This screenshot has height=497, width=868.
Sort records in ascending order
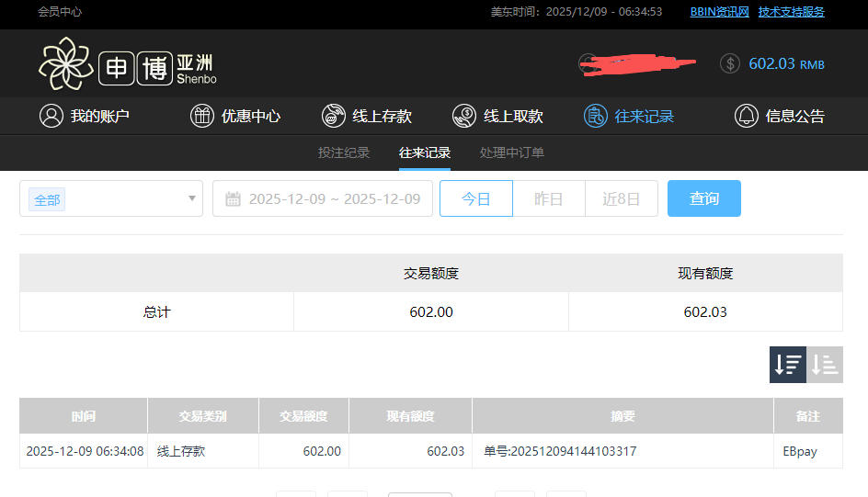pyautogui.click(x=825, y=365)
